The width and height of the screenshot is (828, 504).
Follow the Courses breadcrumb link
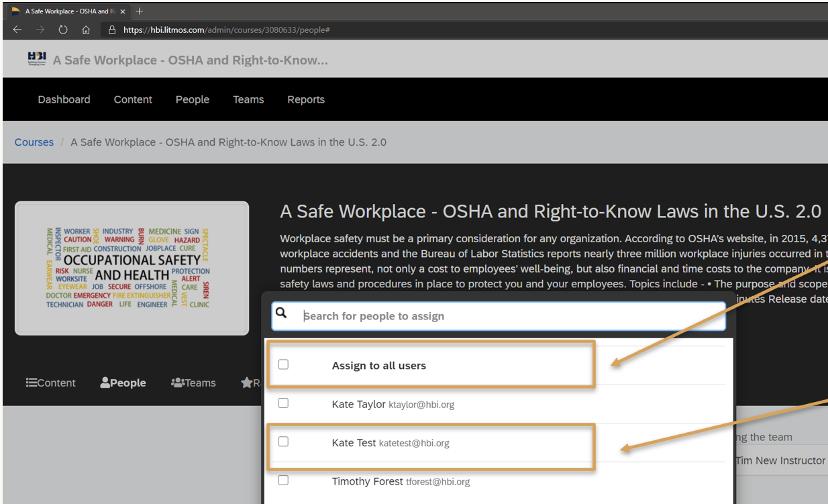point(34,142)
